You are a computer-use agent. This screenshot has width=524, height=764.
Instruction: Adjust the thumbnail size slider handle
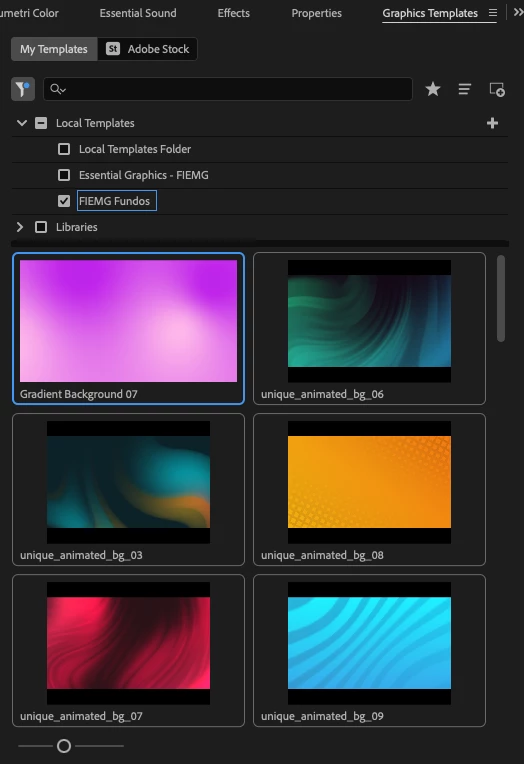coord(64,746)
